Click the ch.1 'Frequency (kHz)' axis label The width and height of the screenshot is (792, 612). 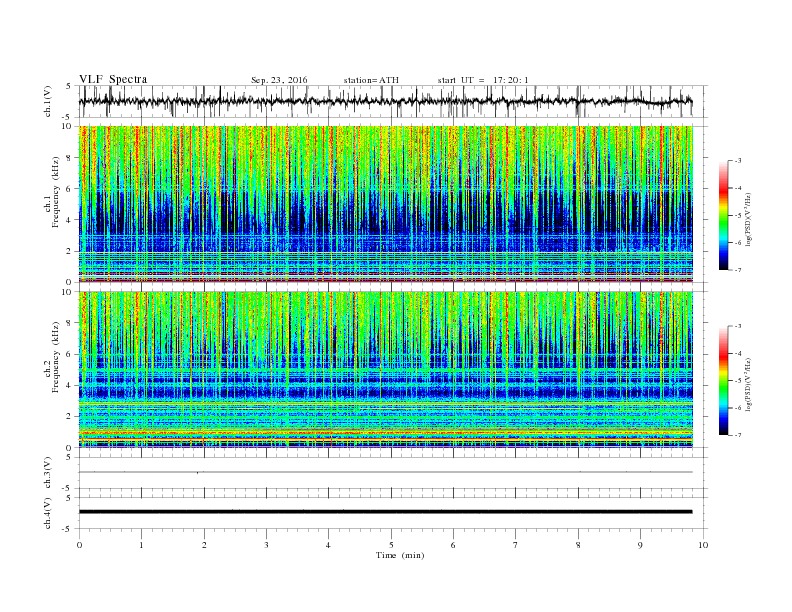(x=56, y=192)
